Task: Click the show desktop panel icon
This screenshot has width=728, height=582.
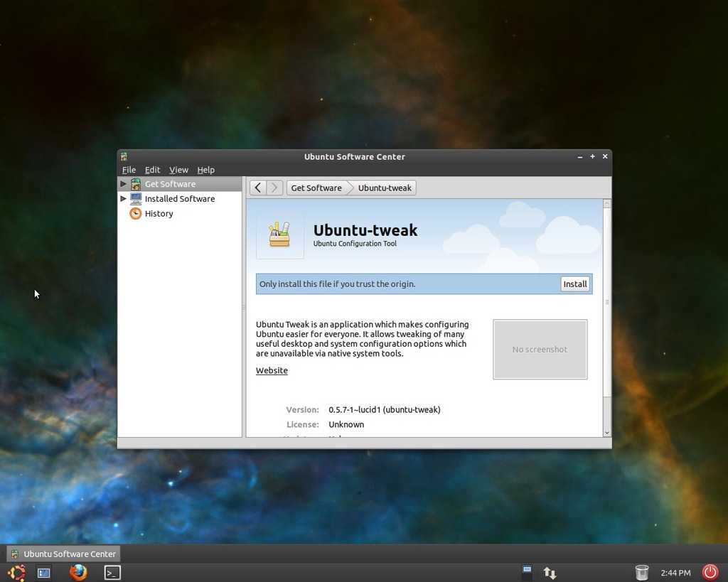Action: point(44,573)
